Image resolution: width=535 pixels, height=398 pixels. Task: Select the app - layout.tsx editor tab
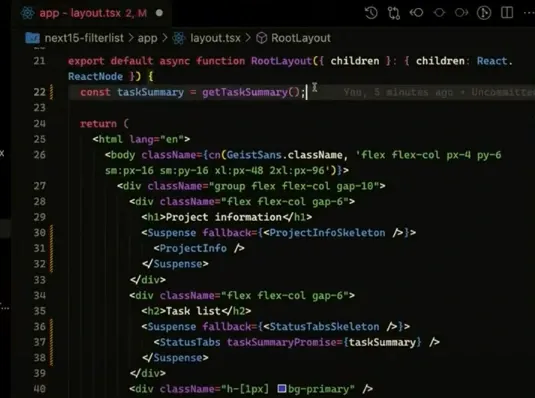coord(92,13)
